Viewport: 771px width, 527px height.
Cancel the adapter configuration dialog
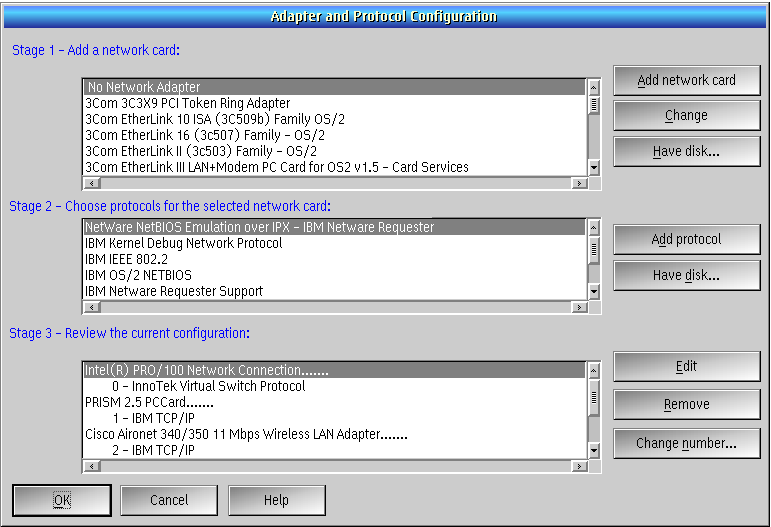click(x=169, y=500)
